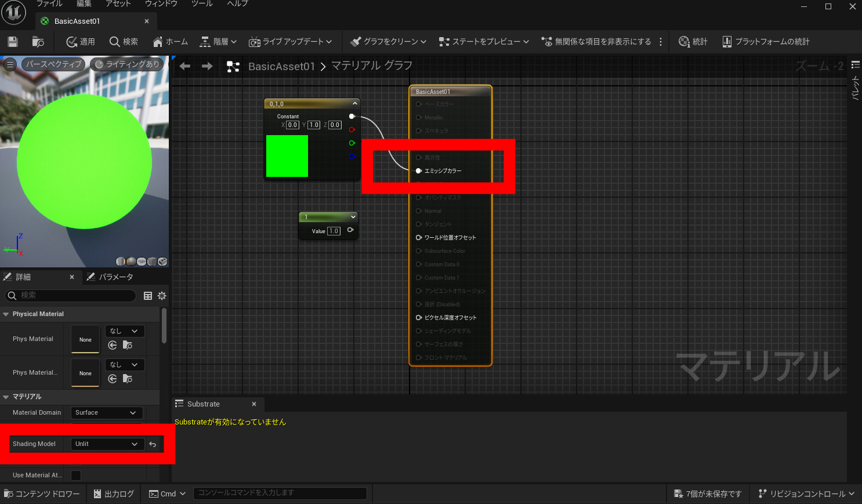
Task: Open the Content Drawer (コンテンツドロワー)
Action: [x=42, y=494]
